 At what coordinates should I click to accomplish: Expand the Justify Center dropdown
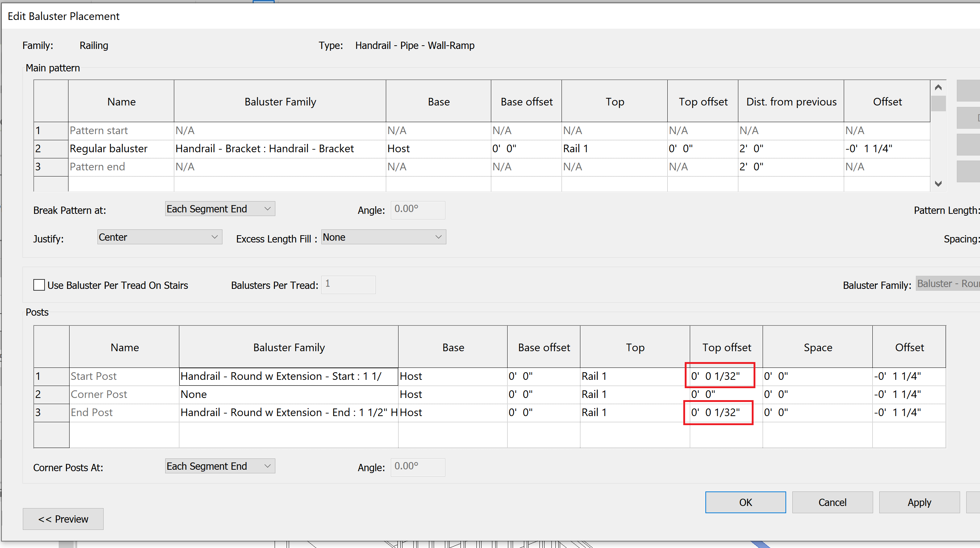159,237
